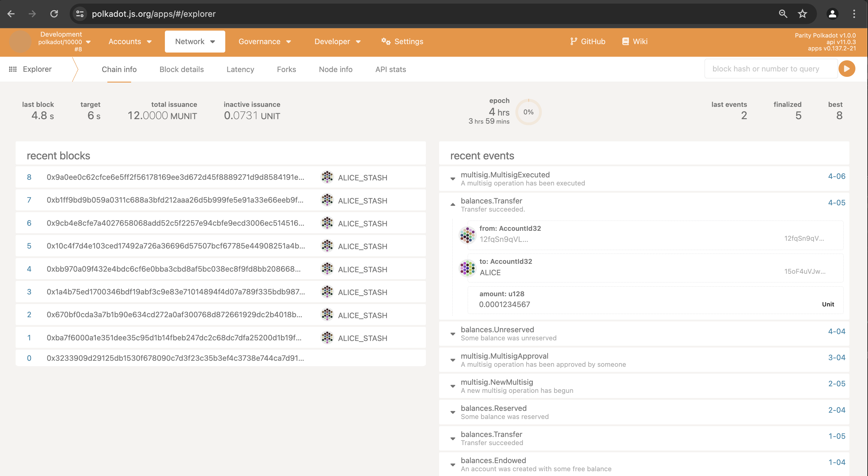
Task: Click the Settings gears icon
Action: click(386, 41)
